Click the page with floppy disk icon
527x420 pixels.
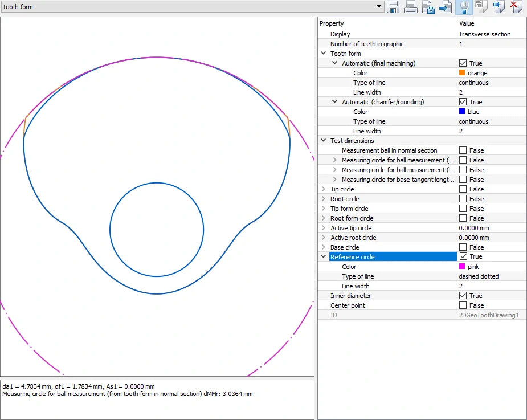(x=481, y=7)
